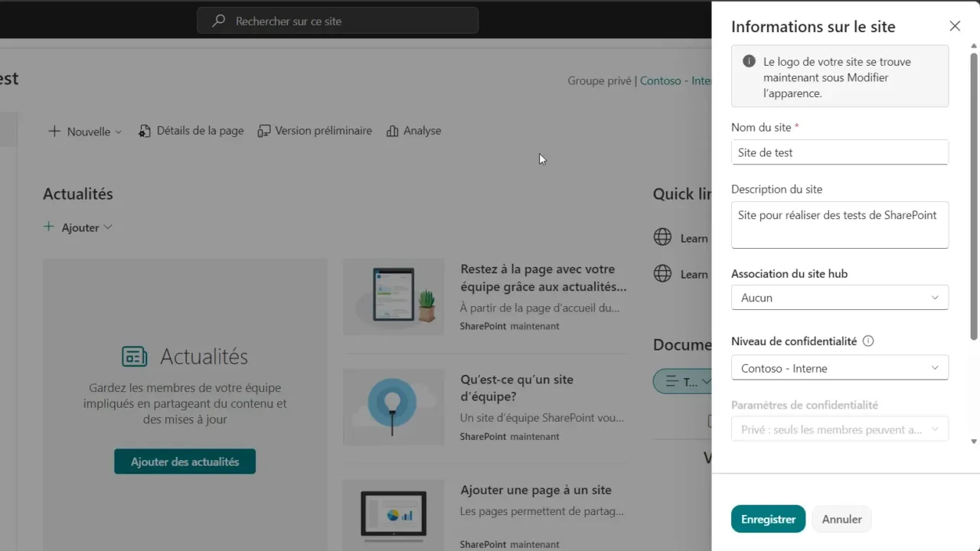
Task: Click the Rechercher sur ce site box
Action: (x=338, y=21)
